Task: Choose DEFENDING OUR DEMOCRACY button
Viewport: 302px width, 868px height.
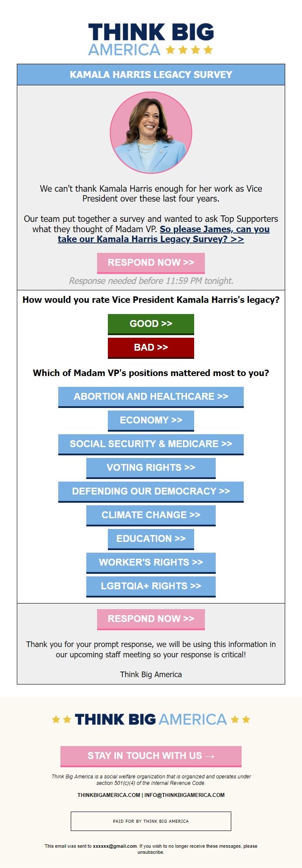Action: tap(151, 492)
